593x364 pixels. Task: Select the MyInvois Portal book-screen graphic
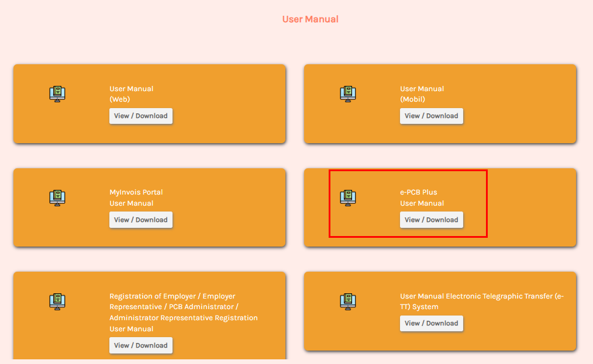click(x=57, y=197)
